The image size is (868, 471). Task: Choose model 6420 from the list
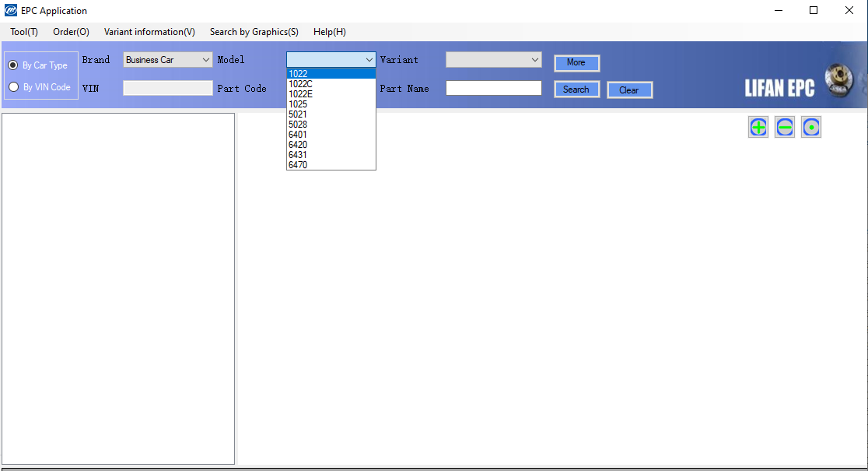331,145
